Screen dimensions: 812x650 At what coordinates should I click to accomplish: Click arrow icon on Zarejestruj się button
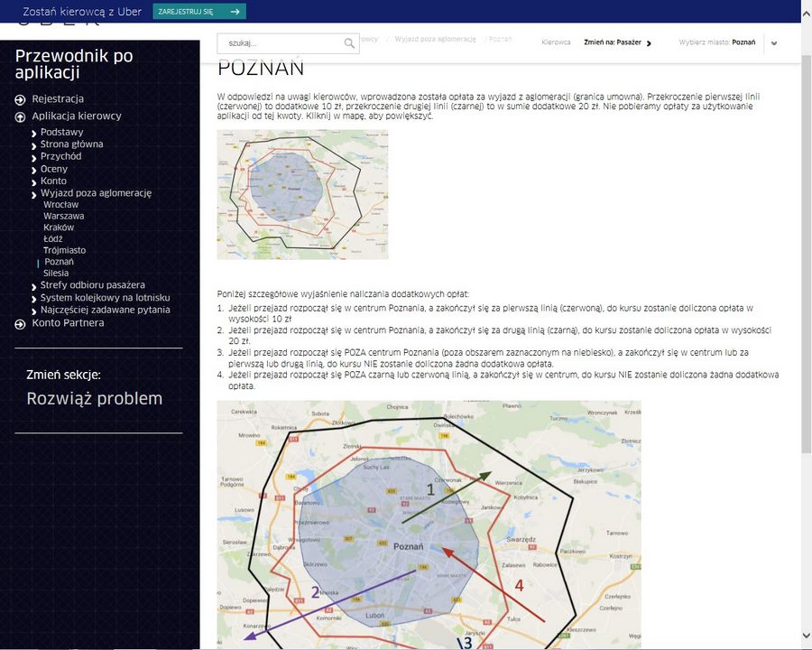[x=235, y=12]
